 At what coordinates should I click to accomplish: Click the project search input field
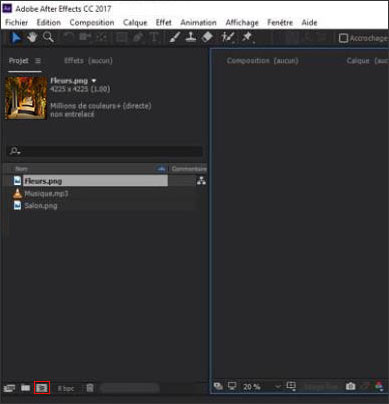(105, 151)
